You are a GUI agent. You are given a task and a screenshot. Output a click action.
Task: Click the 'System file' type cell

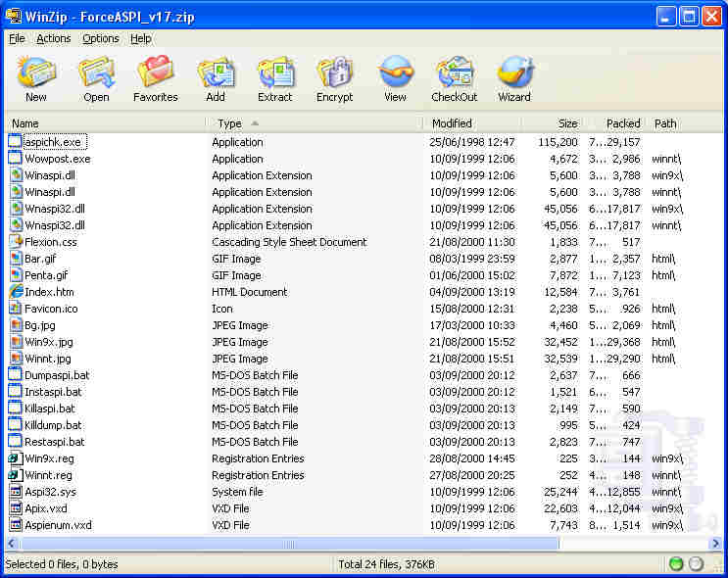(x=237, y=492)
